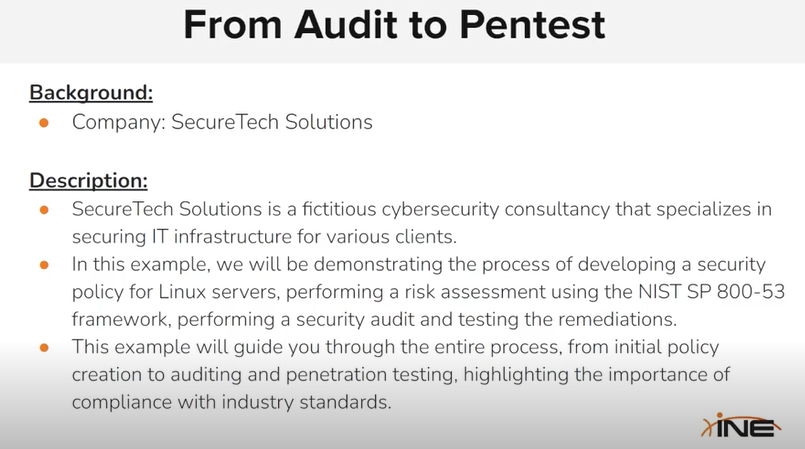Viewport: 805px width, 449px height.
Task: Click the bullet before "In this example"
Action: pyautogui.click(x=44, y=265)
